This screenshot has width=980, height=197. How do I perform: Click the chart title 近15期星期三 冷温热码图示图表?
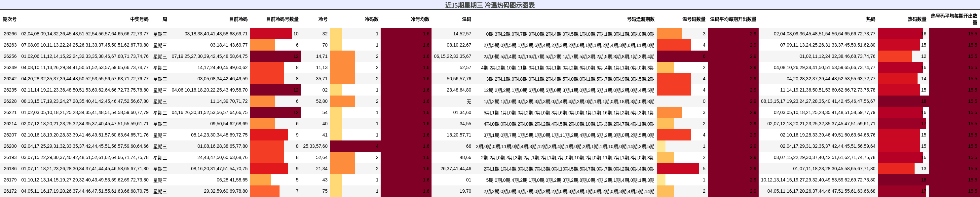(x=490, y=5)
